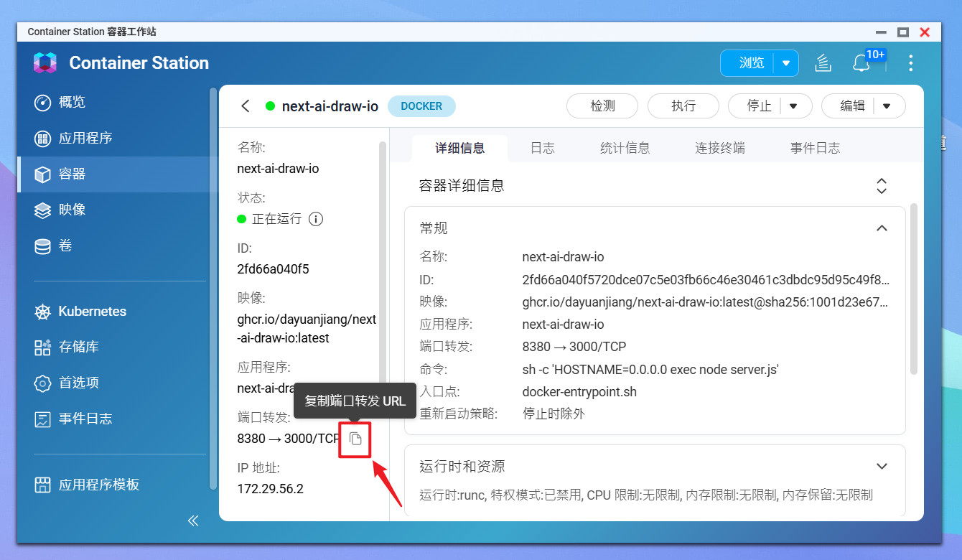Open the Stop (停止) dropdown arrow

(793, 106)
